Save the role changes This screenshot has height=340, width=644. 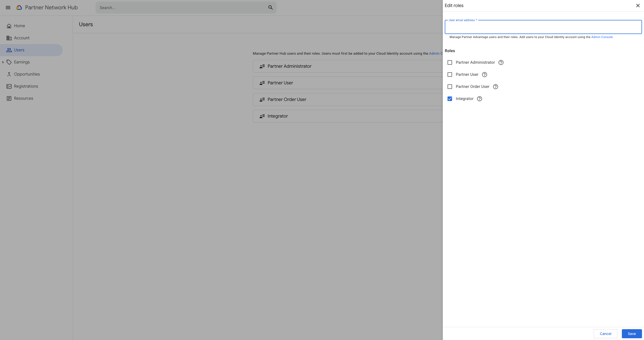[x=632, y=334]
